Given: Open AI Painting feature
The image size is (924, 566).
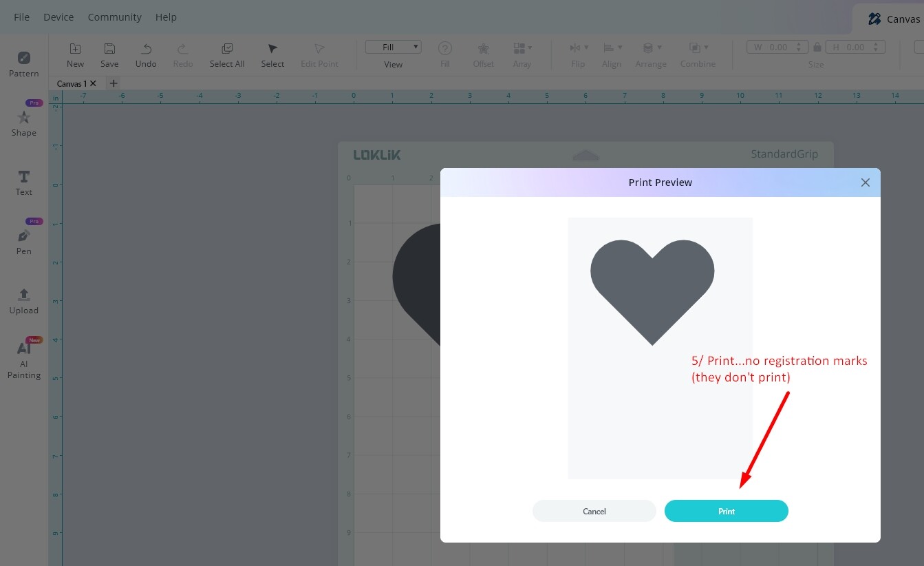Looking at the screenshot, I should (x=23, y=360).
